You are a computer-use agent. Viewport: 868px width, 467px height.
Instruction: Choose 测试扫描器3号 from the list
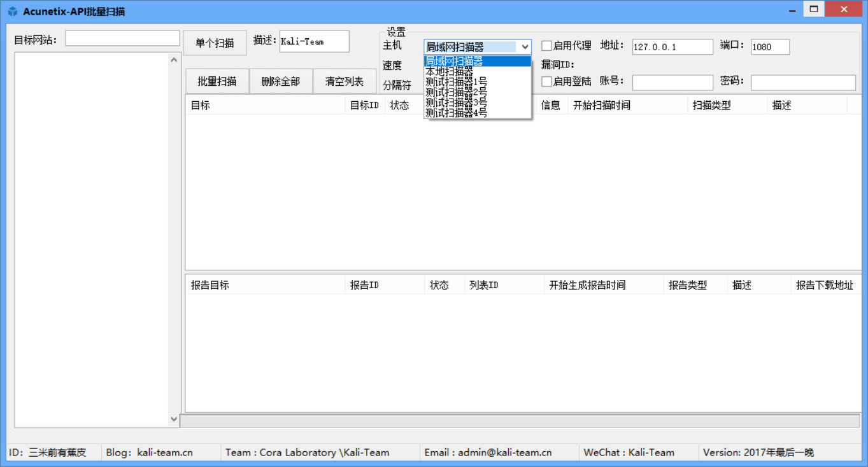tap(478, 102)
